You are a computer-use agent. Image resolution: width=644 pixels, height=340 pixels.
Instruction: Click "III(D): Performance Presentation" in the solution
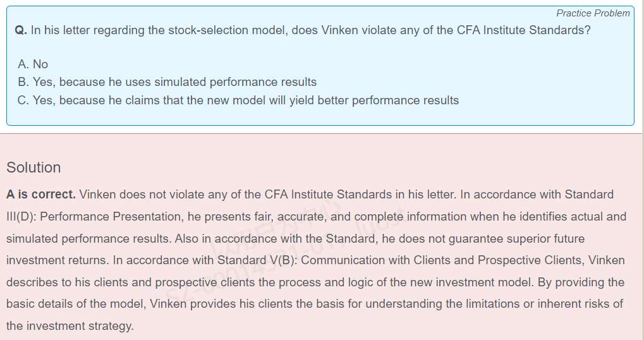click(x=94, y=217)
